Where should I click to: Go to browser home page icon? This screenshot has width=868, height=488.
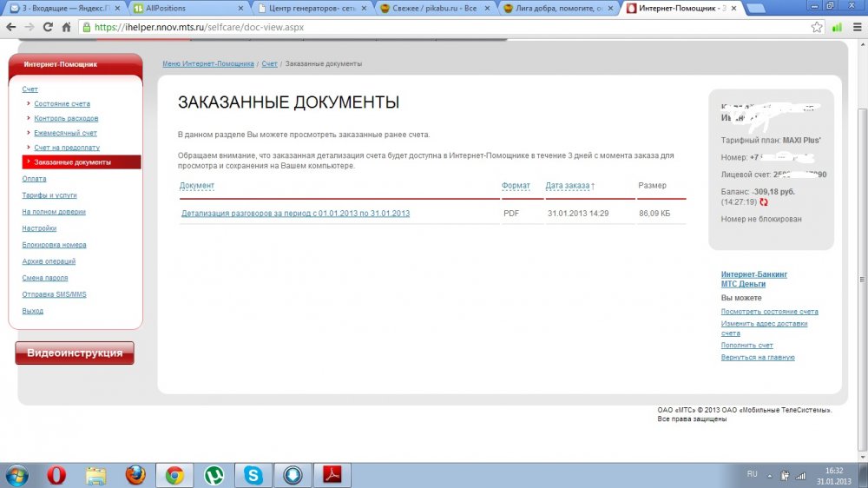(x=66, y=27)
